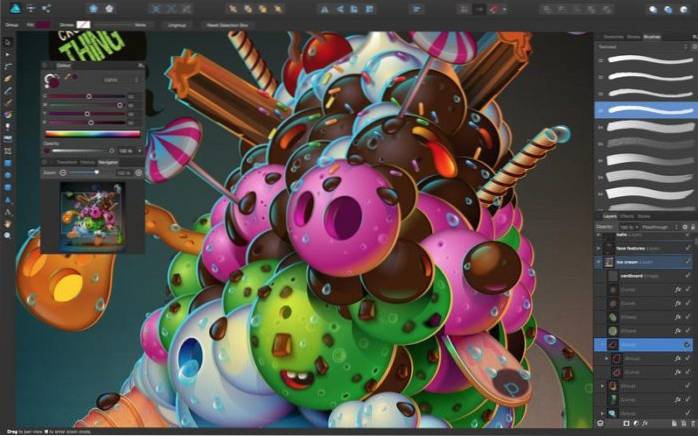This screenshot has height=436, width=698.
Task: Click the Move to Front arrange icon
Action: pyautogui.click(x=279, y=9)
